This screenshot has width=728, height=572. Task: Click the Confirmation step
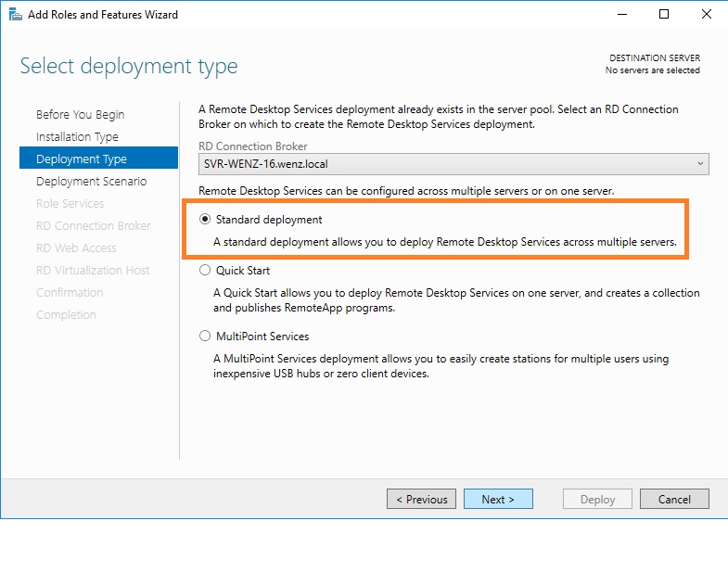click(x=70, y=293)
